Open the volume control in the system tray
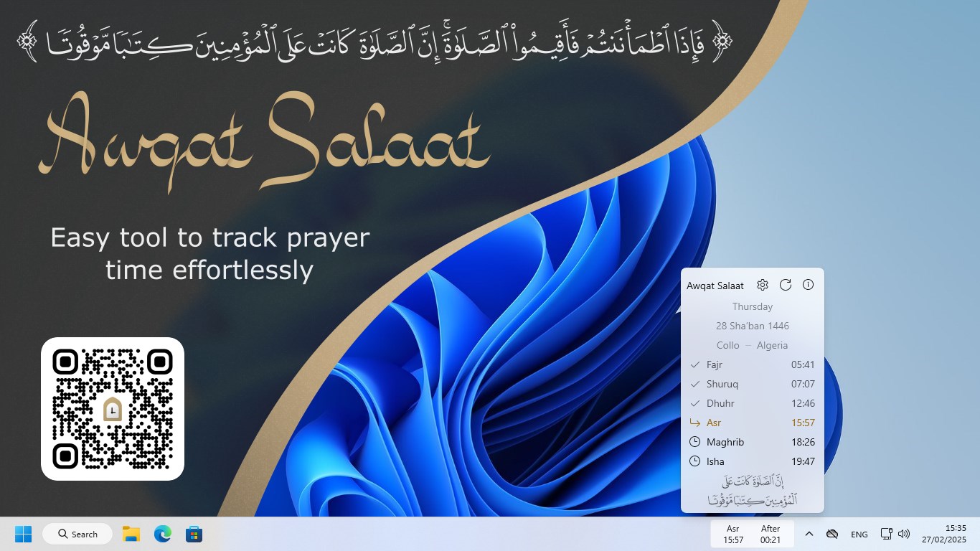The height and width of the screenshot is (551, 980). click(904, 534)
